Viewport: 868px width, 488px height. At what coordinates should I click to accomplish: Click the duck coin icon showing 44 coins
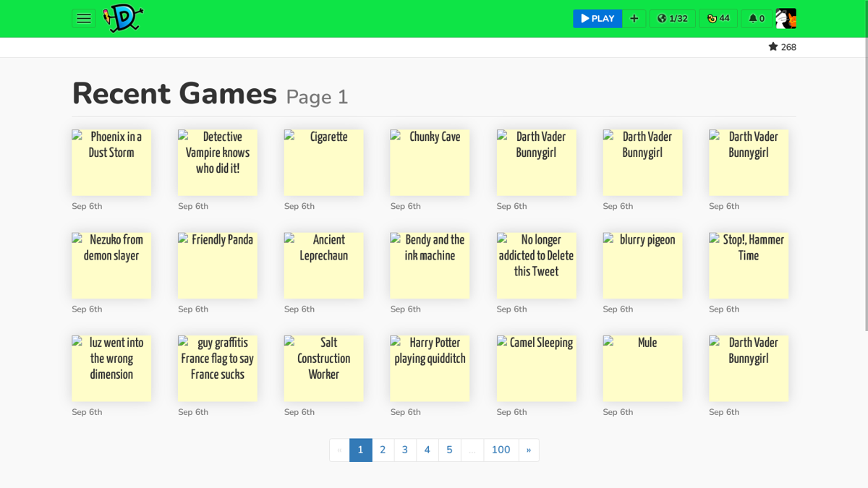[x=718, y=18]
